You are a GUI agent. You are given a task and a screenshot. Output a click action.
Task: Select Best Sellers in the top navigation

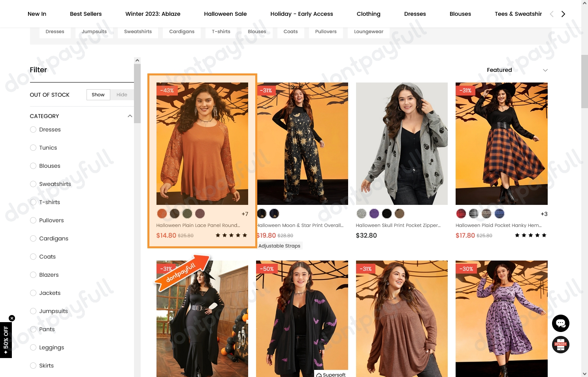86,13
